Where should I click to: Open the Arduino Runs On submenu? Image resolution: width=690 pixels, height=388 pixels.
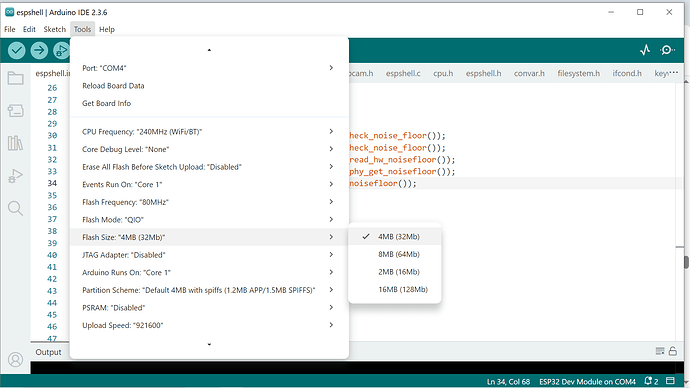tap(209, 272)
